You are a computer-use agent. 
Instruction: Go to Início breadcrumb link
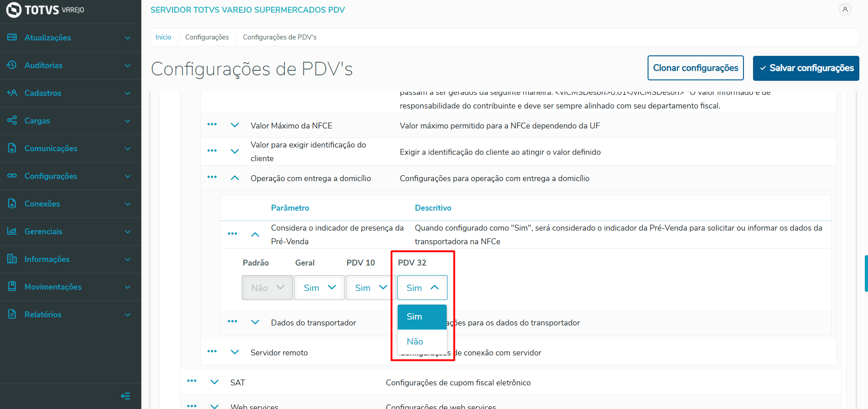point(163,37)
